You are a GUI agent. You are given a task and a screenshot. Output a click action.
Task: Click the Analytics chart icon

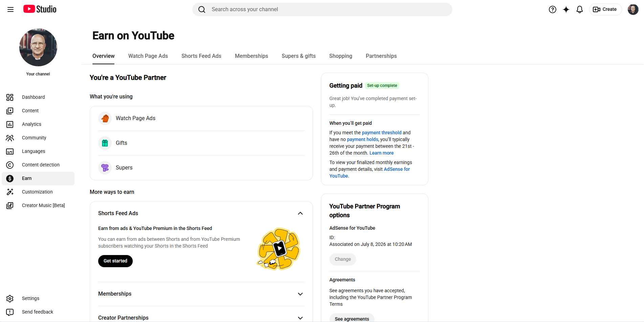click(x=10, y=124)
